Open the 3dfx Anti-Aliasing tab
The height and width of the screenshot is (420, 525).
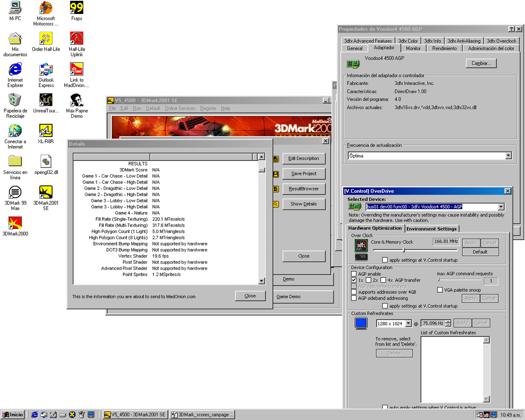(x=463, y=41)
